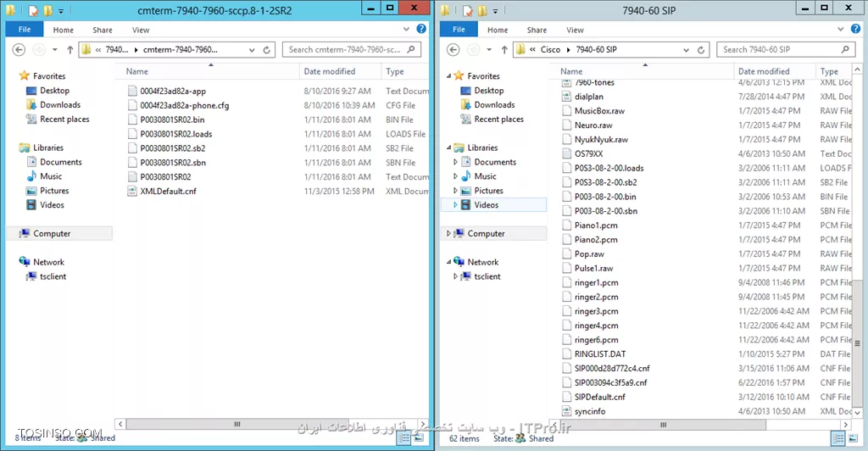The image size is (868, 451).
Task: Select Music library in left window sidebar
Action: click(x=50, y=176)
